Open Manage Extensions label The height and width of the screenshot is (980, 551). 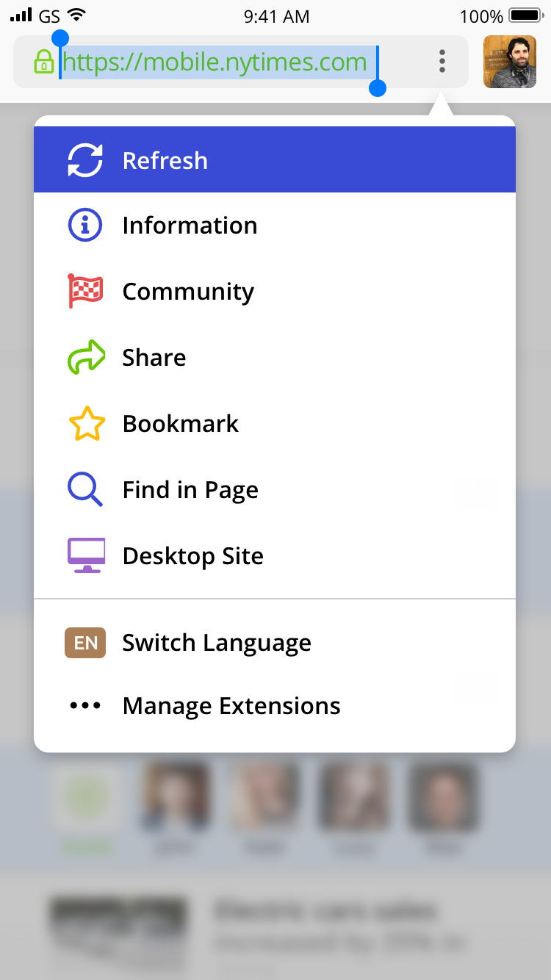pos(231,706)
